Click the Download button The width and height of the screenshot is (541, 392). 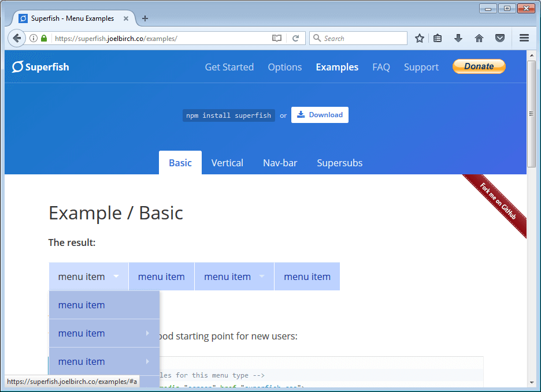pyautogui.click(x=320, y=115)
